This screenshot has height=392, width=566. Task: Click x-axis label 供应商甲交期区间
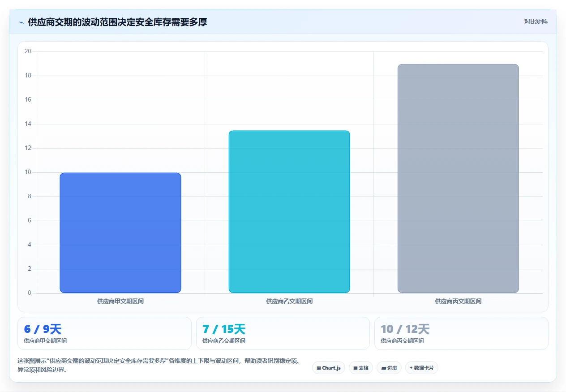click(x=120, y=301)
